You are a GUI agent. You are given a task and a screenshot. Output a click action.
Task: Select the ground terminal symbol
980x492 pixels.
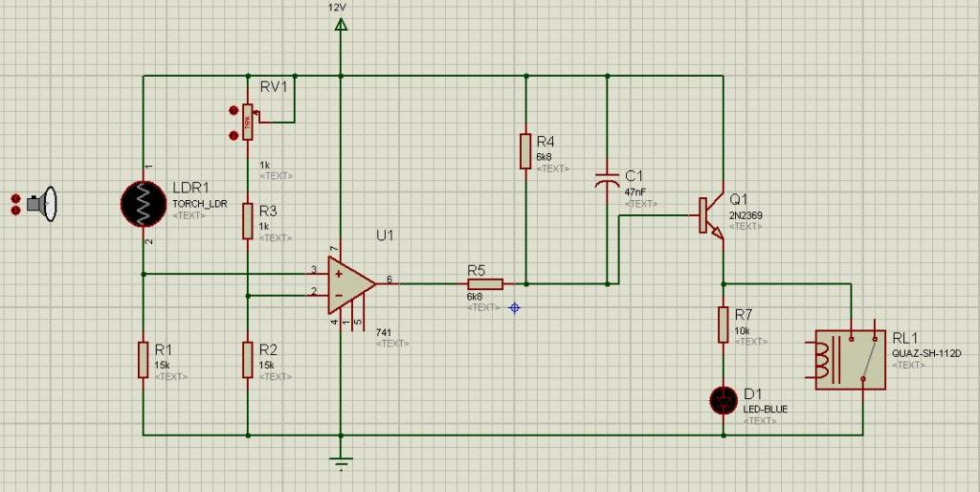click(341, 462)
